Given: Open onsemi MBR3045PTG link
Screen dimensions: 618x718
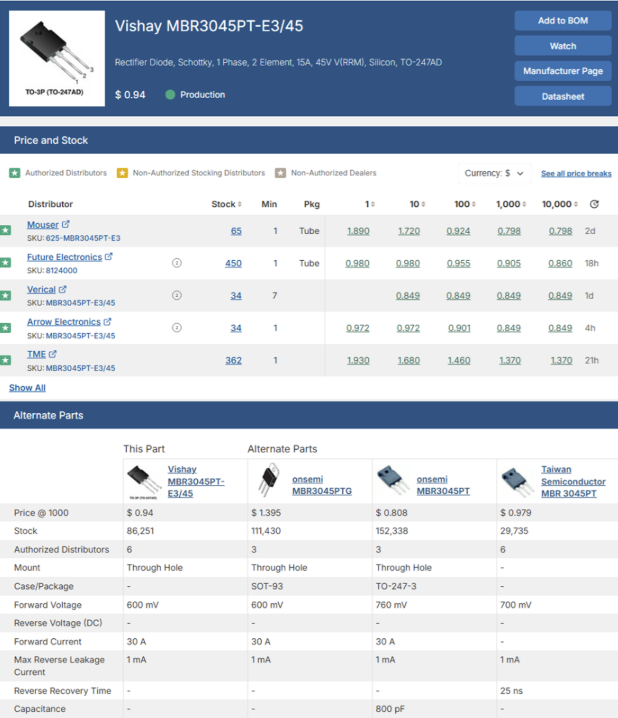Looking at the screenshot, I should [322, 485].
